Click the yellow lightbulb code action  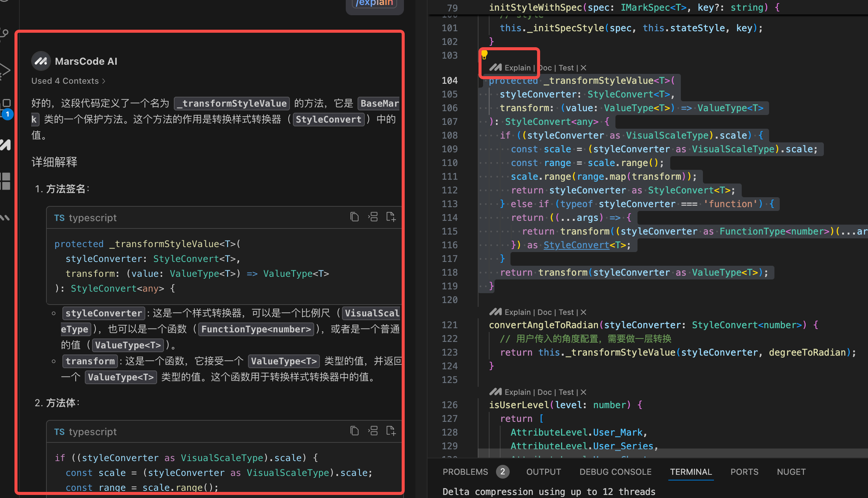coord(484,55)
